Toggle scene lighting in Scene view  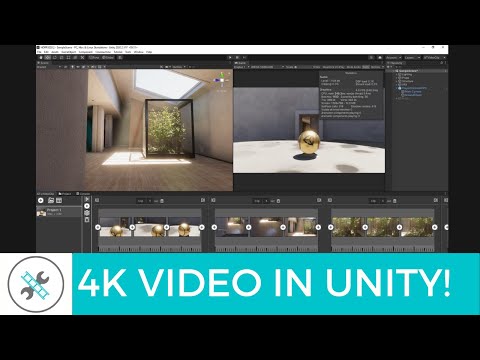coord(72,67)
